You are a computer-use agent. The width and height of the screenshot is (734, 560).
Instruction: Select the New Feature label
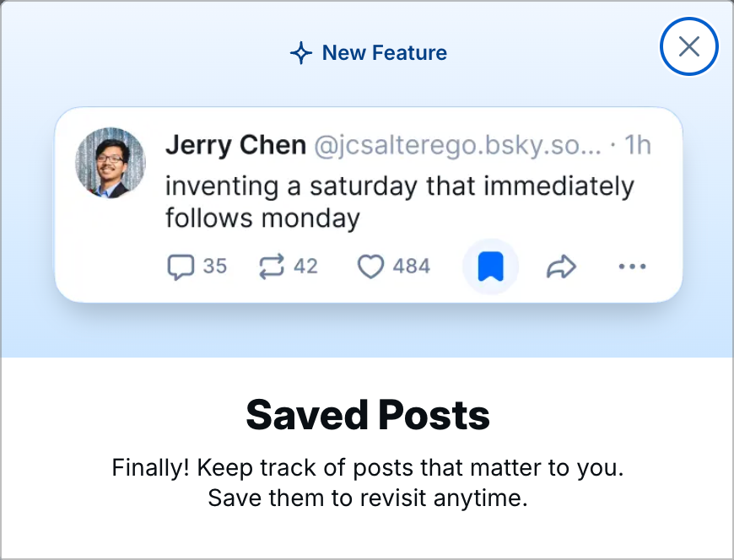click(x=384, y=52)
